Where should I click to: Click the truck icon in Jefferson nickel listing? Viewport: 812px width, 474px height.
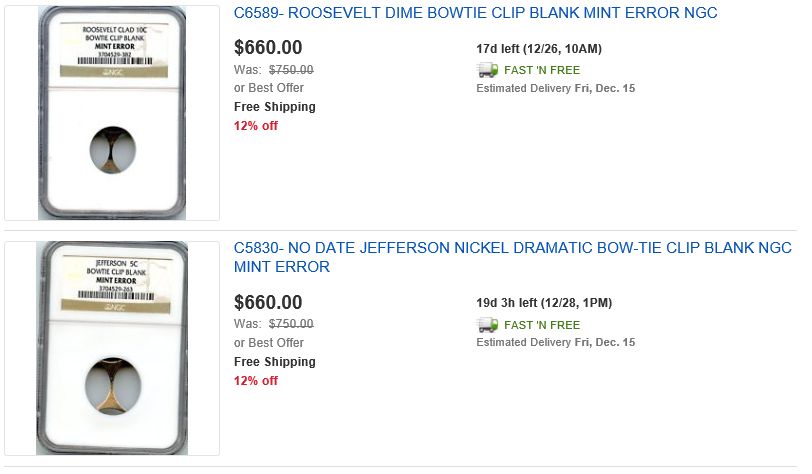(487, 325)
